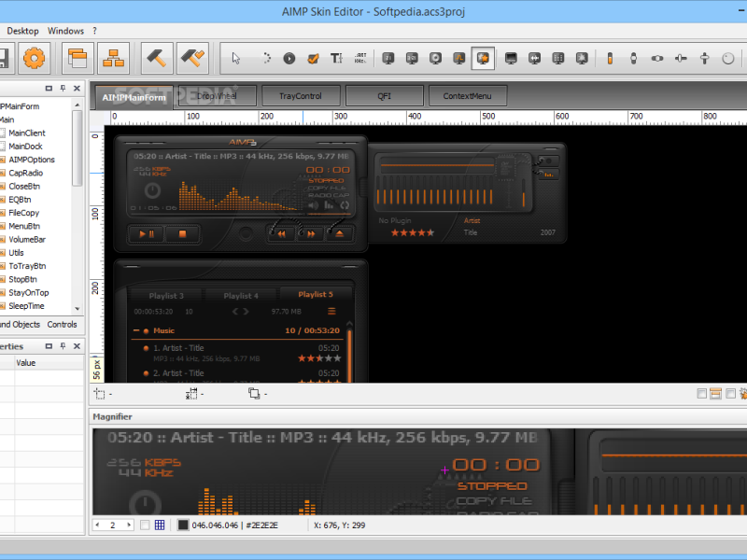Click the stacked squares icon below canvas
This screenshot has height=560, width=747.
254,393
